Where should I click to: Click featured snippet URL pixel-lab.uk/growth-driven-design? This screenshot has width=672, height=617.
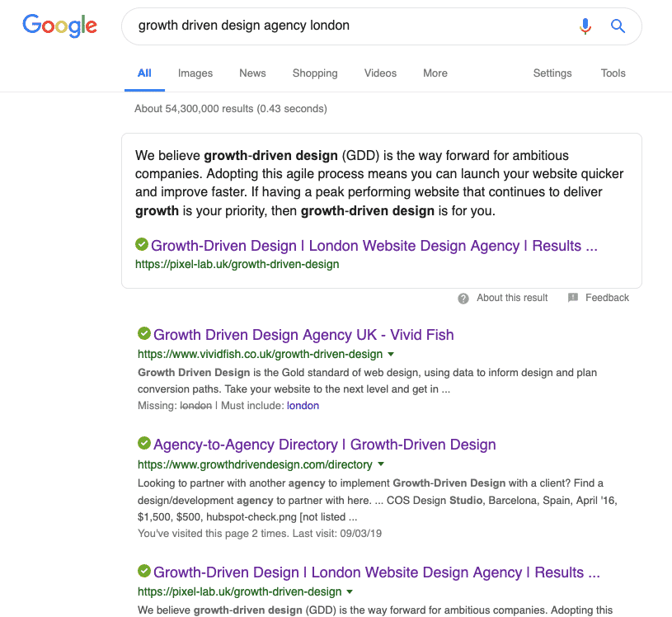(237, 265)
